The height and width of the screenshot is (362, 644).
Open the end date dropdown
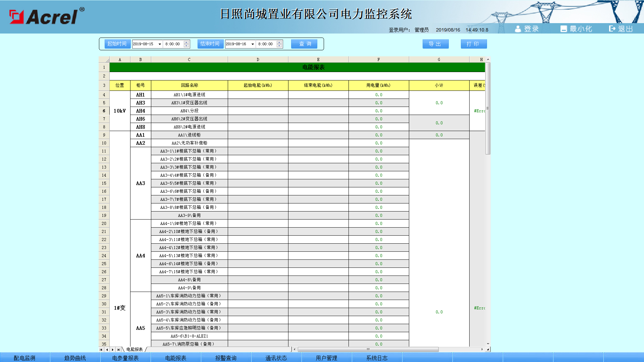click(x=253, y=44)
